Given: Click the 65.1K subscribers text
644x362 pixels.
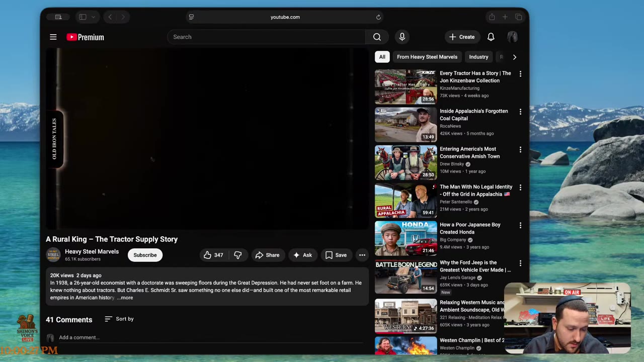Looking at the screenshot, I should pyautogui.click(x=83, y=259).
